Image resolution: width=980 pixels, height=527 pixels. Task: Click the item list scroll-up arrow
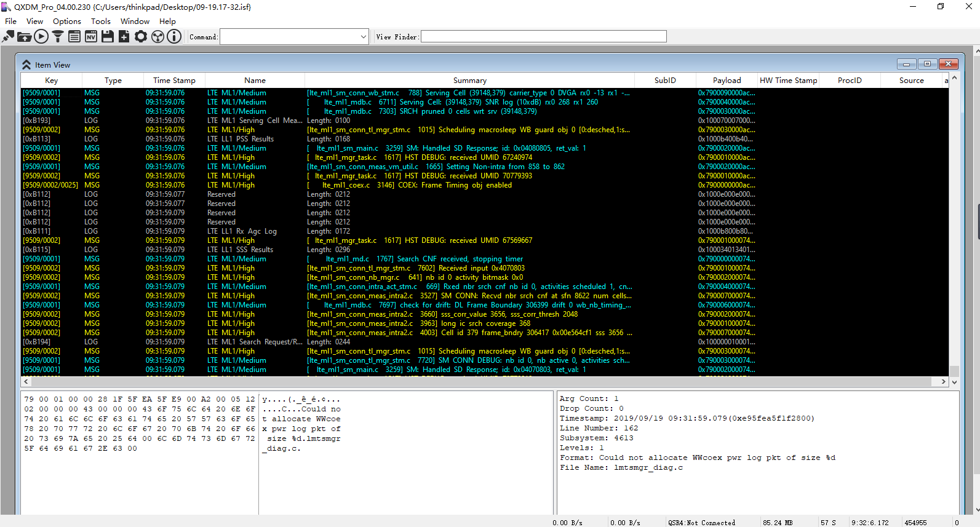(x=954, y=78)
